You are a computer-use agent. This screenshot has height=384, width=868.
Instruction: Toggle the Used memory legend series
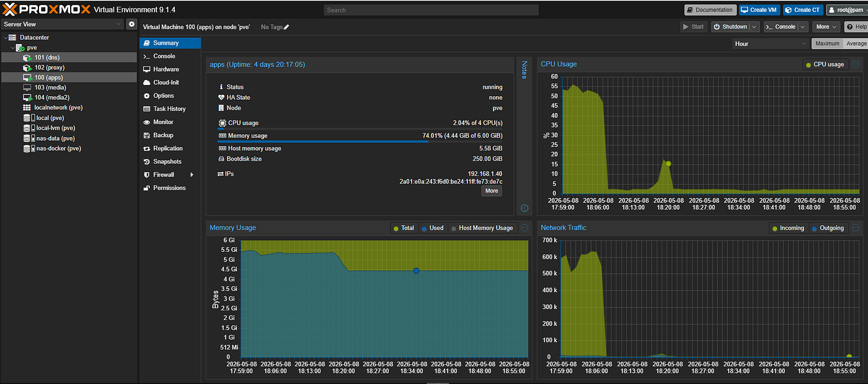coord(432,228)
